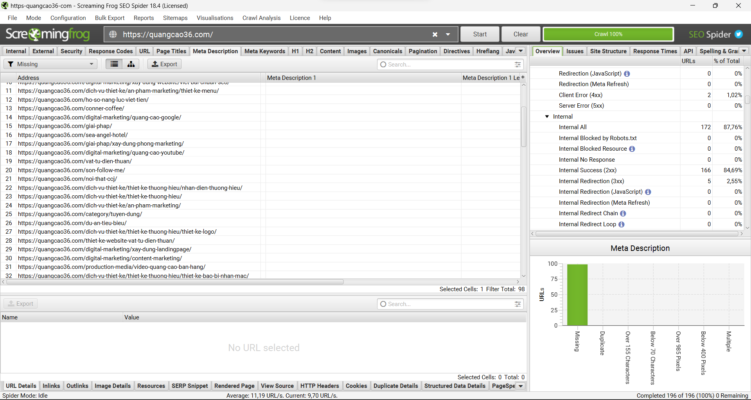Collapse the Internal tree section

[x=544, y=116]
